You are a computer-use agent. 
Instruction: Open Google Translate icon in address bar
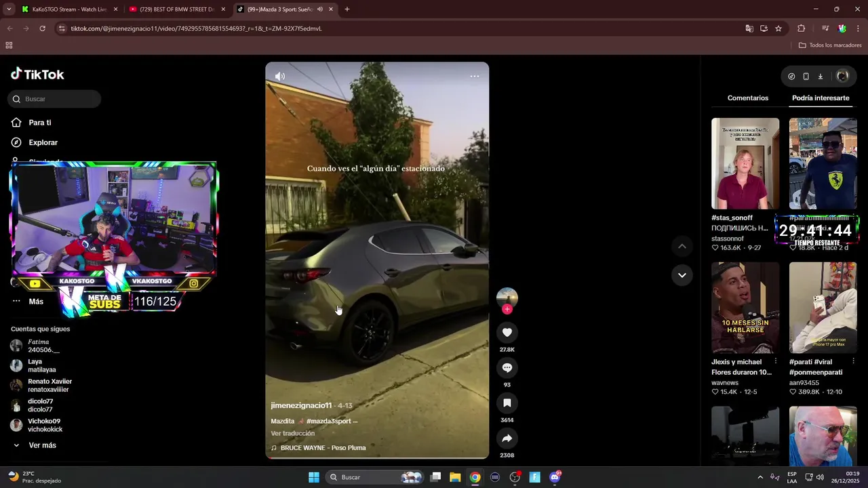(x=749, y=28)
